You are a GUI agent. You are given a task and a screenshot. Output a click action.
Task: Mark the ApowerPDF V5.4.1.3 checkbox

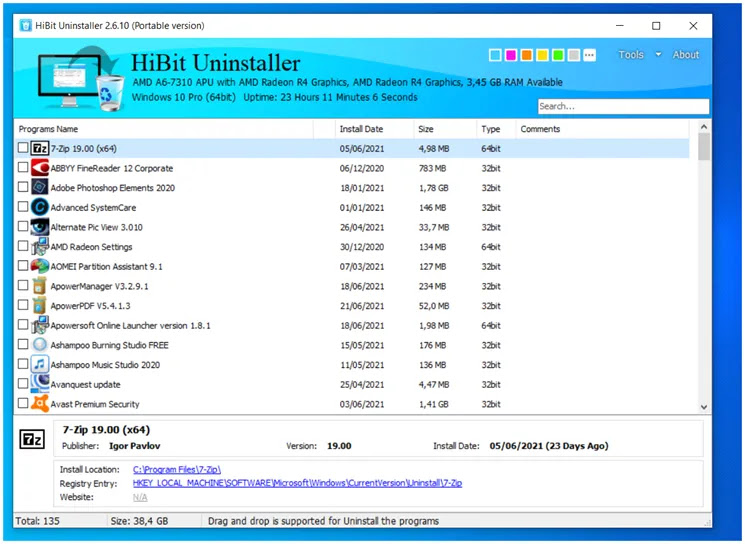[23, 305]
